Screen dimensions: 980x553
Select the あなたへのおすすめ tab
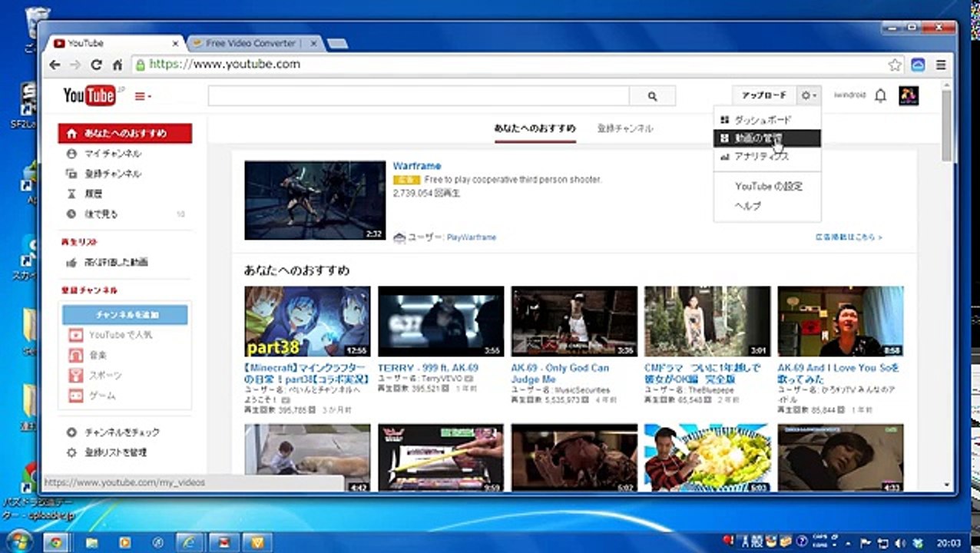click(535, 128)
